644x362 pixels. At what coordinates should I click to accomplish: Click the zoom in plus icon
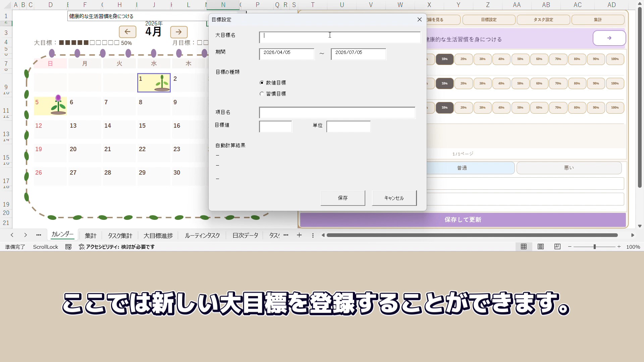[x=619, y=247]
